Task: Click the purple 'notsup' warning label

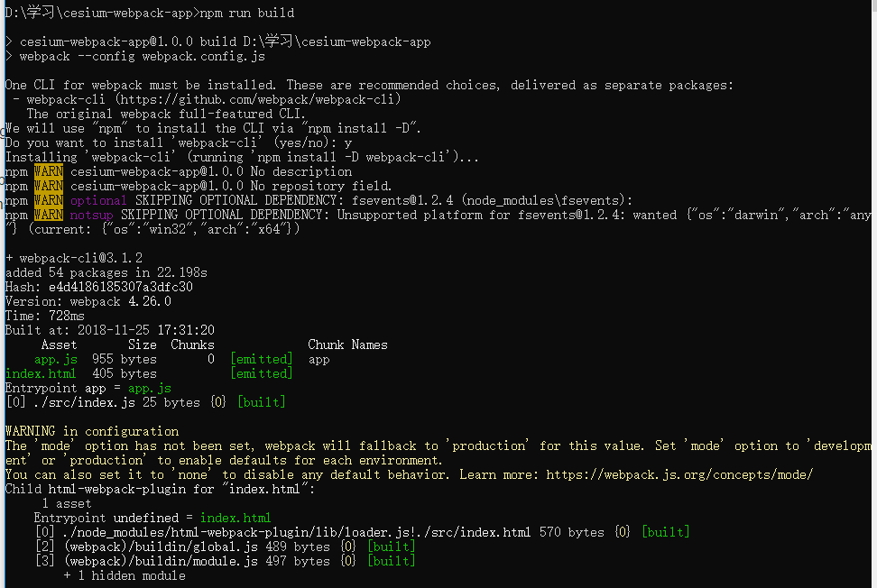Action: [x=92, y=215]
